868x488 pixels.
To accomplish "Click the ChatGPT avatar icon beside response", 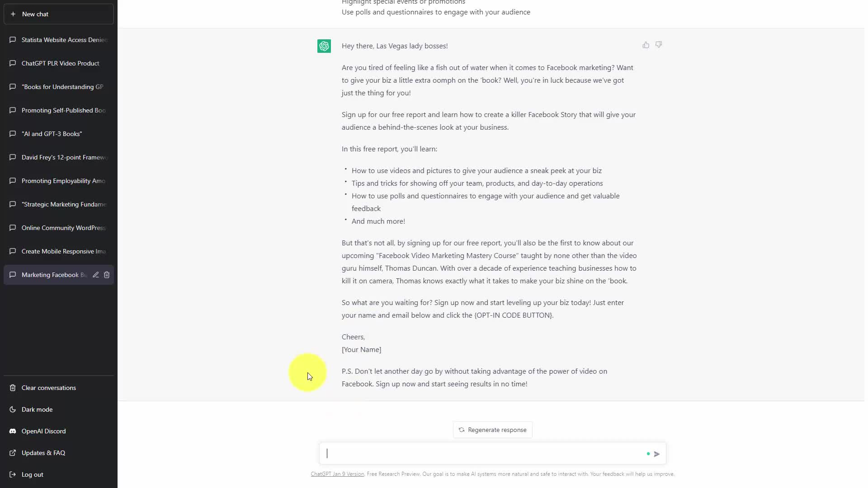I will coord(324,46).
